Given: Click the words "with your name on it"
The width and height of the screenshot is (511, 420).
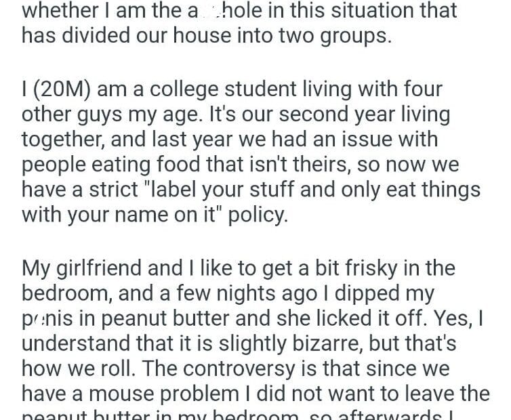Looking at the screenshot, I should click(117, 215).
